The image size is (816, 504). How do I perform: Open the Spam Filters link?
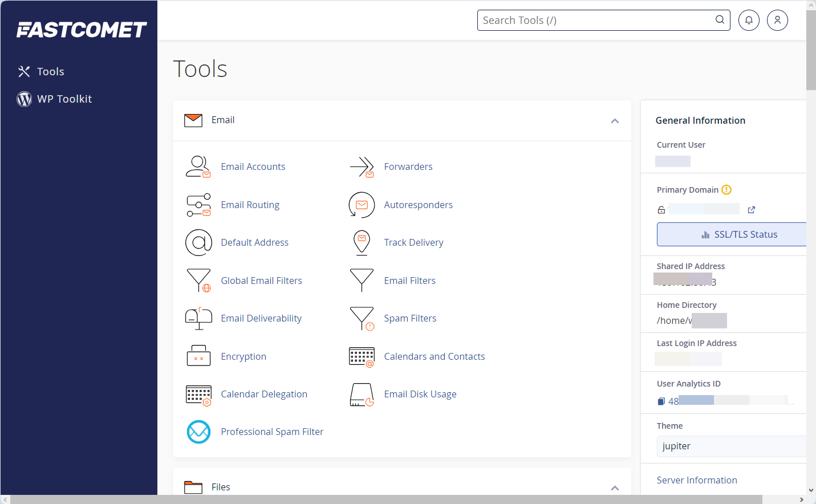(410, 318)
